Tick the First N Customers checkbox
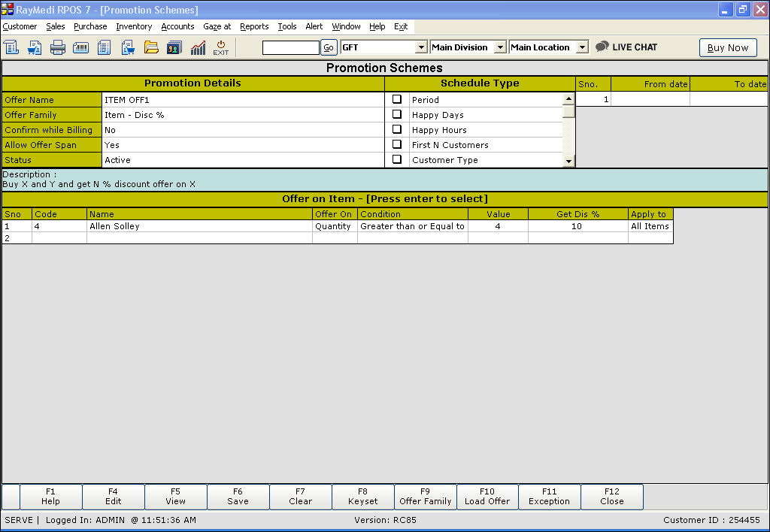The height and width of the screenshot is (532, 770). click(397, 144)
